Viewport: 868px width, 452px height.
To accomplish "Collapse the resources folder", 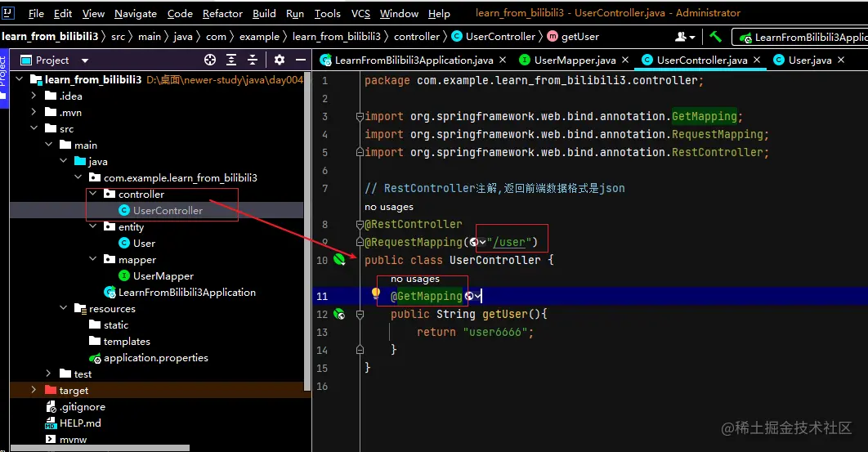I will pyautogui.click(x=63, y=308).
